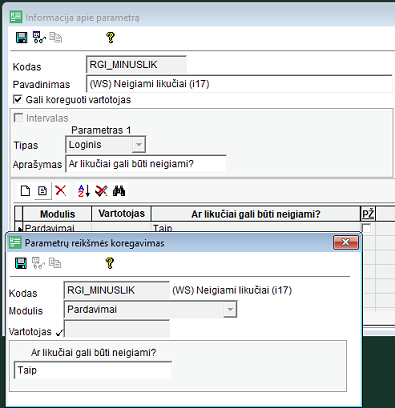Click Kodas field RGI_MINUSLIK in main window
This screenshot has height=408, width=395.
coord(136,65)
